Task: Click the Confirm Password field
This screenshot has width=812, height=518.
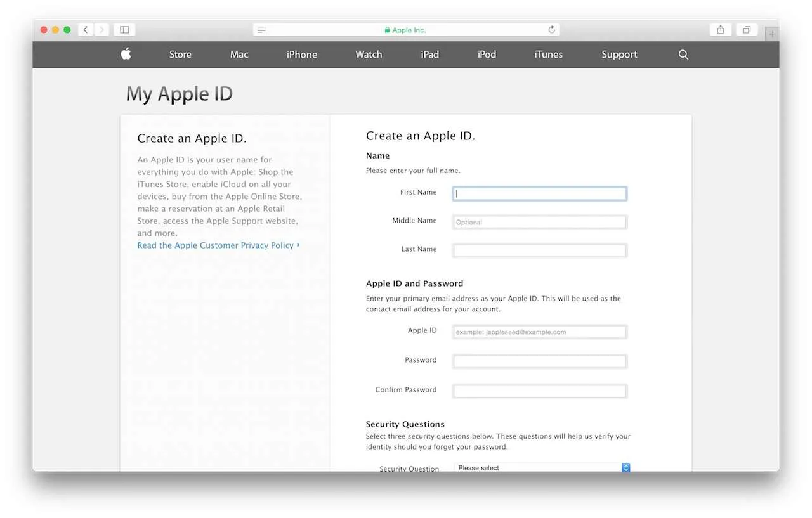Action: click(x=540, y=391)
